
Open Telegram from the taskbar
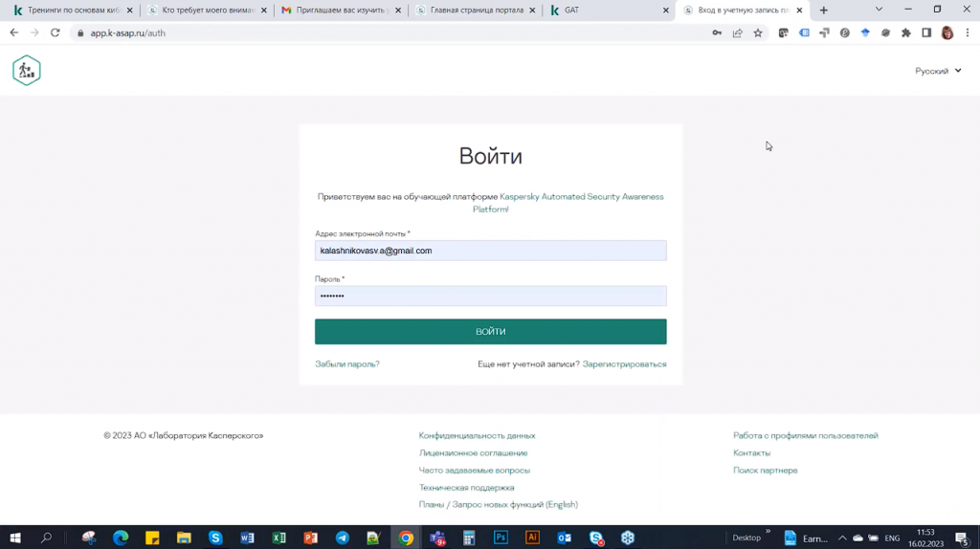(x=343, y=538)
